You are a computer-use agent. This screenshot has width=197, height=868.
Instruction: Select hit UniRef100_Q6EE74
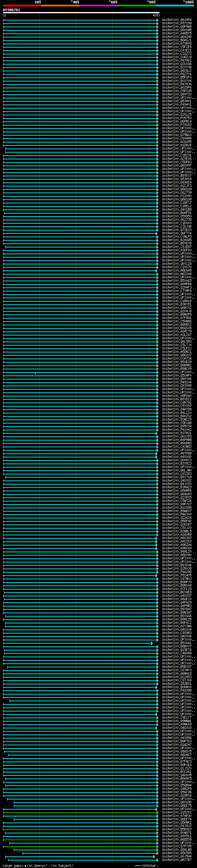point(177,819)
